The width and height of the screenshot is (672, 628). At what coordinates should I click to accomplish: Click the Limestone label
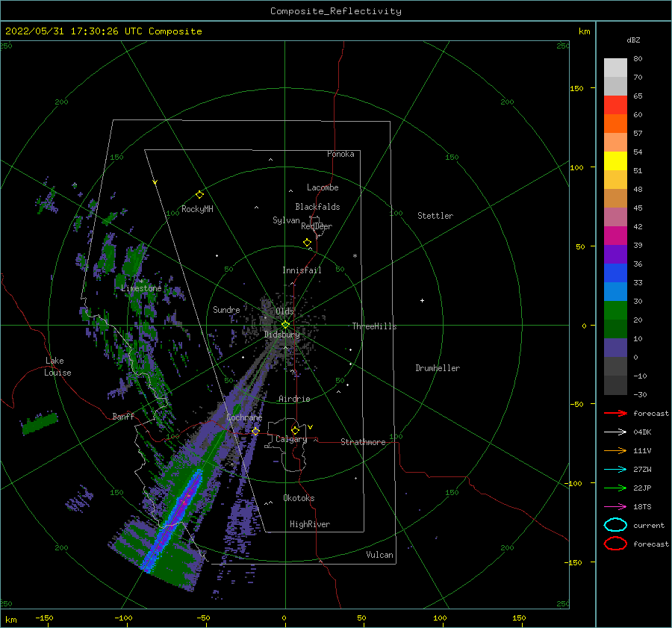coord(141,288)
